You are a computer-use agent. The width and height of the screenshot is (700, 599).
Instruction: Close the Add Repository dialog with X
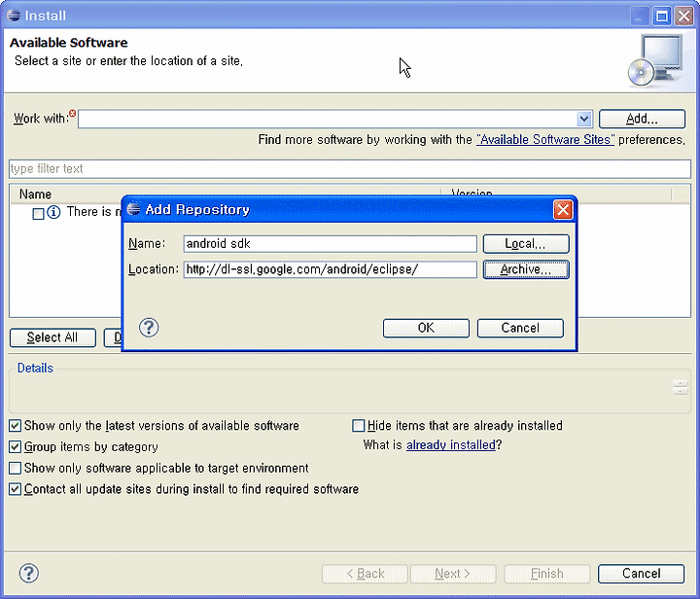(x=563, y=209)
